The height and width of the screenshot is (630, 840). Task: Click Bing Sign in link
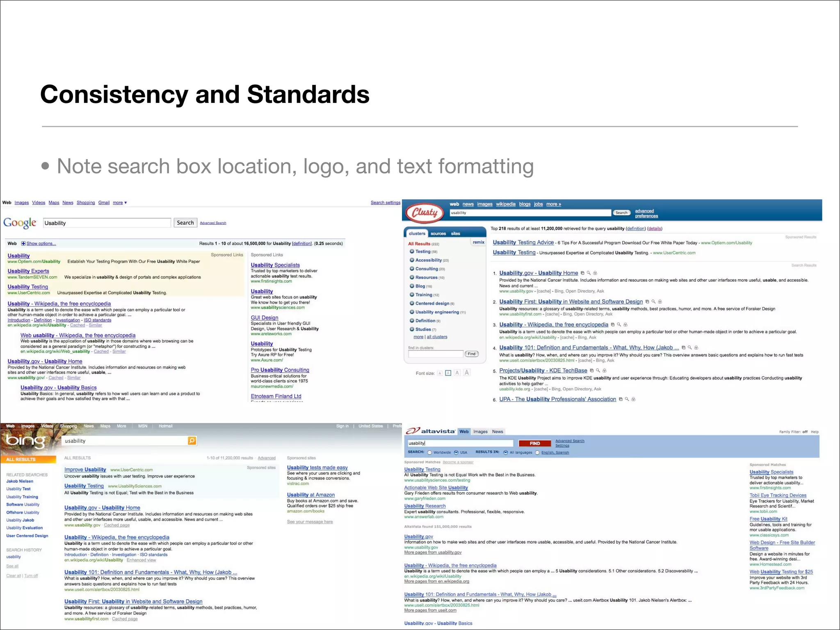pos(342,426)
